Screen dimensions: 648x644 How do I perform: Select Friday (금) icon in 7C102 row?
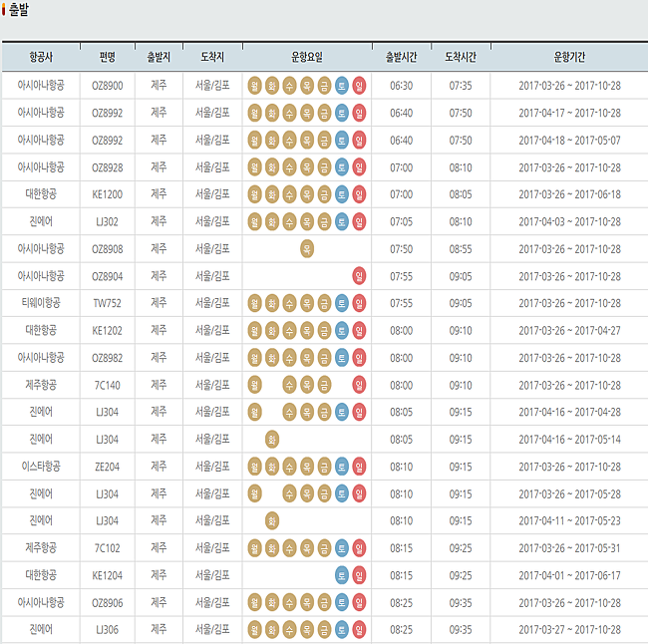click(324, 548)
